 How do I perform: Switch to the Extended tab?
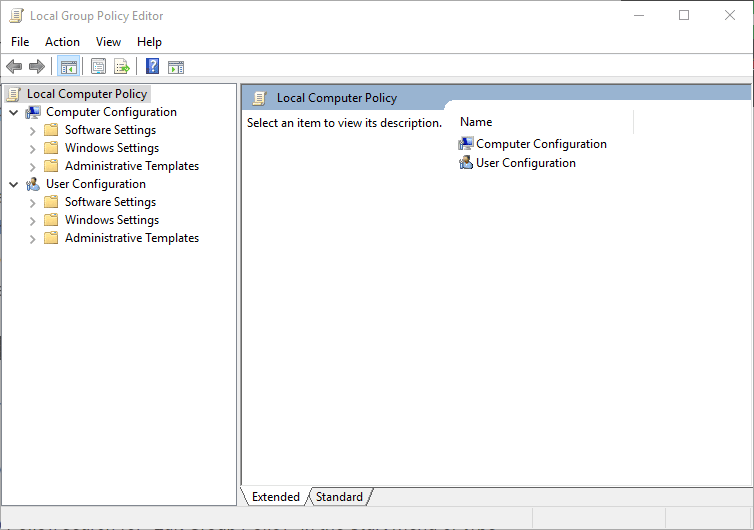[x=276, y=497]
